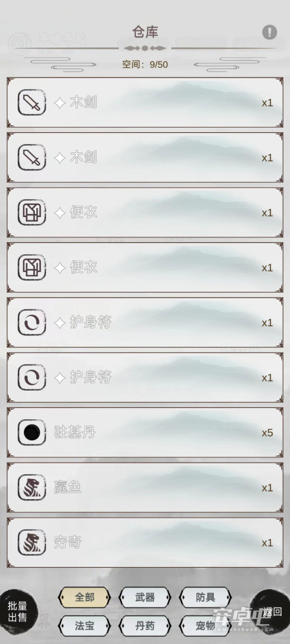The height and width of the screenshot is (644, 290).
Task: Select the second 木剑 sword icon
Action: tap(32, 157)
